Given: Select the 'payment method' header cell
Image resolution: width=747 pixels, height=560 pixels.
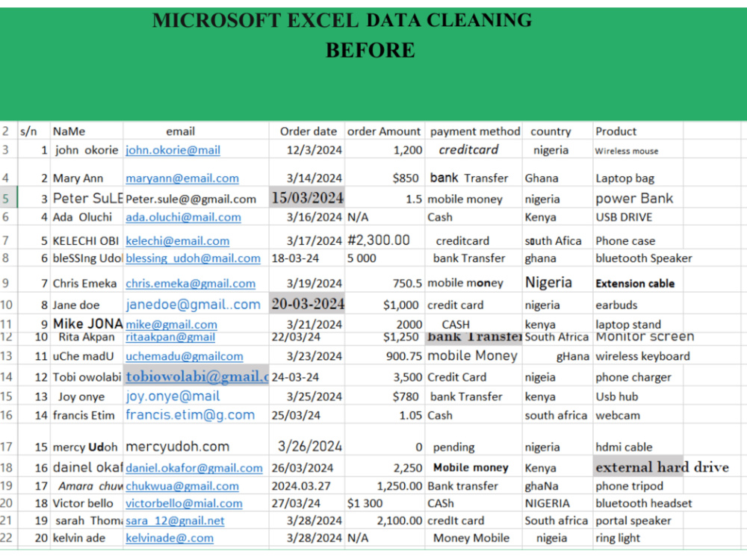Looking at the screenshot, I should [x=474, y=131].
